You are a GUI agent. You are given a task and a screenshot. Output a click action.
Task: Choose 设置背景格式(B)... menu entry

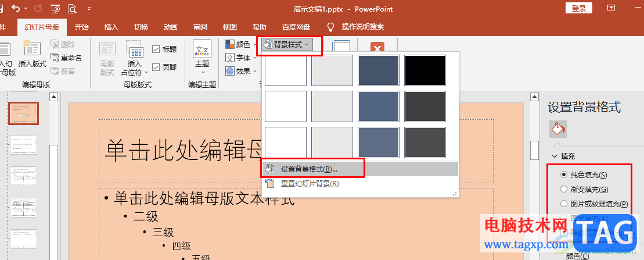pos(360,169)
